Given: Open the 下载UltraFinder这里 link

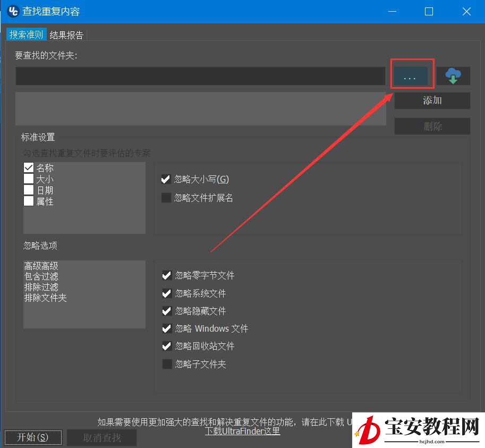Looking at the screenshot, I should coord(242,431).
